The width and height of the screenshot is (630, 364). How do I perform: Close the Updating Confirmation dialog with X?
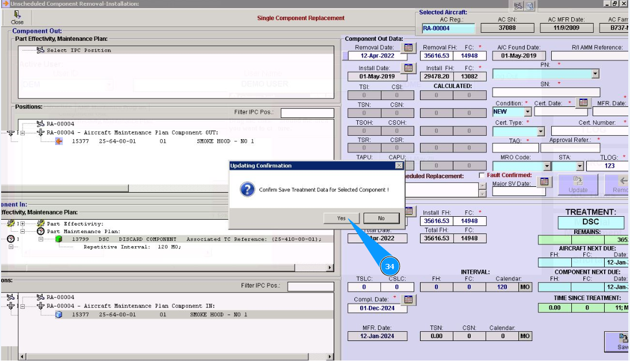(x=399, y=166)
